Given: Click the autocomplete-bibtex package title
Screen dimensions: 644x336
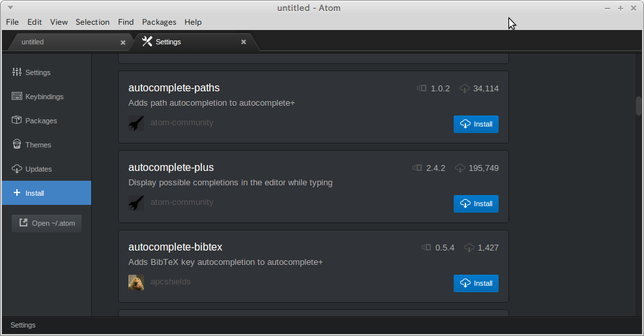Looking at the screenshot, I should point(175,247).
